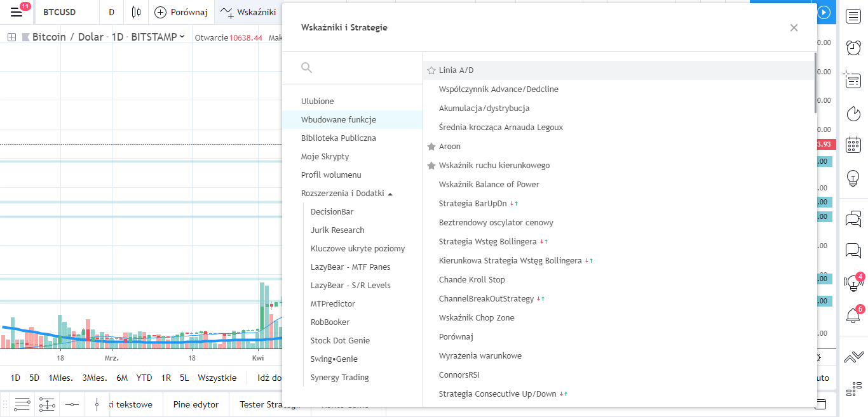Open the alarm clock alerts panel
The height and width of the screenshot is (417, 868).
(x=853, y=48)
